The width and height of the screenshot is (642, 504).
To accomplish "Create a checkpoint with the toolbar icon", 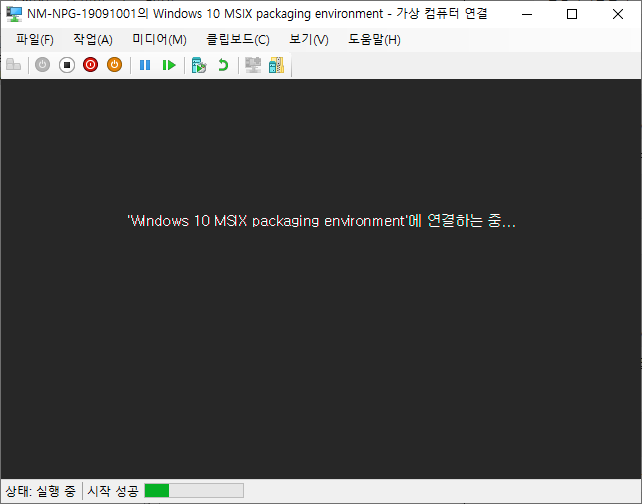I will tap(199, 65).
